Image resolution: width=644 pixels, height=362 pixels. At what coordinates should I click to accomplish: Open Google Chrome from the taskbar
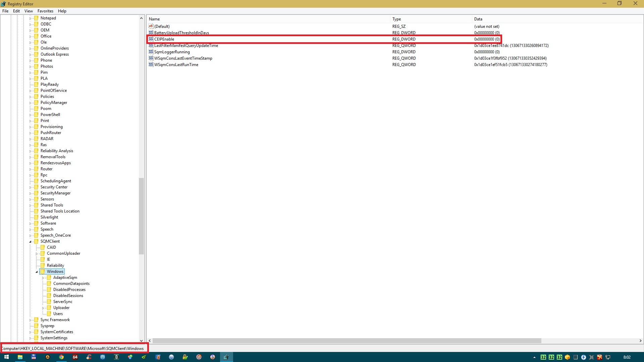tap(61, 357)
